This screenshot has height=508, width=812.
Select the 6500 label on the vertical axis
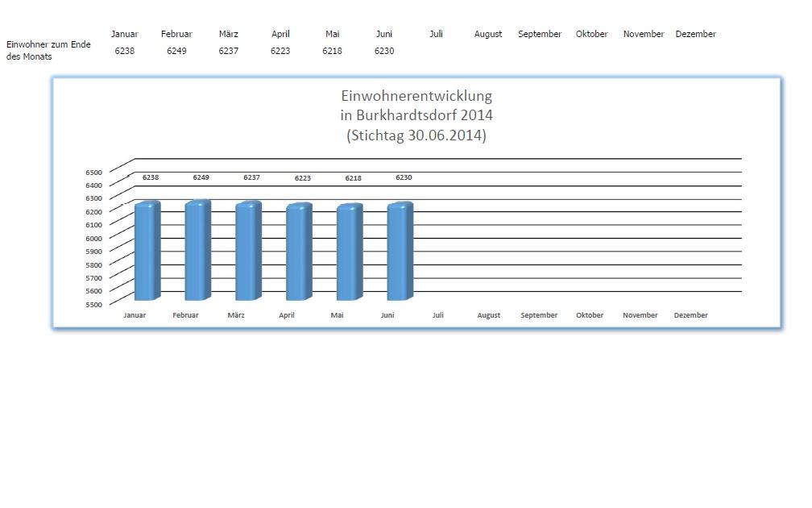tap(93, 172)
